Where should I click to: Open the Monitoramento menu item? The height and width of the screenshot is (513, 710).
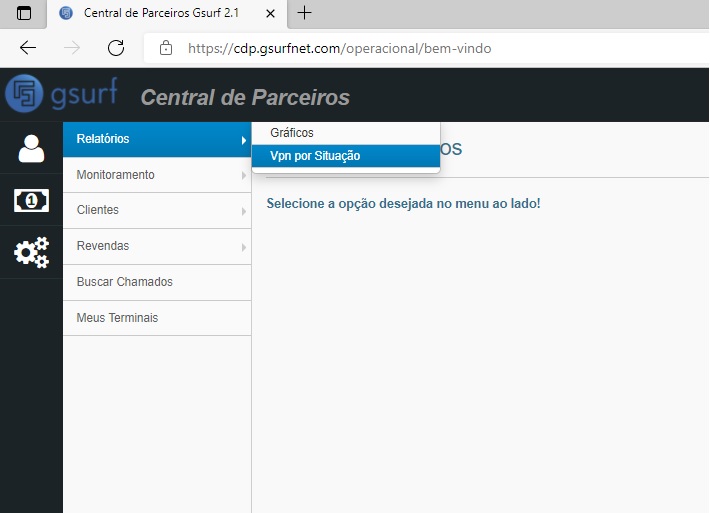coord(157,175)
